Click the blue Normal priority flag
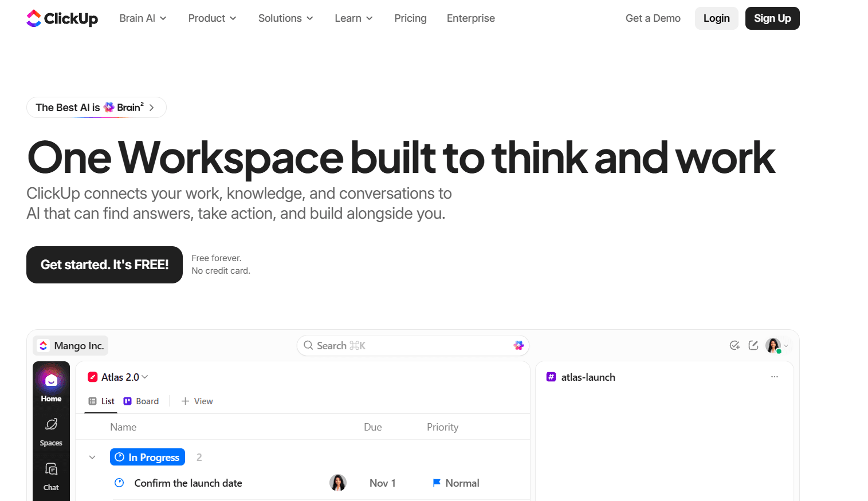The image size is (868, 501). coord(437,483)
